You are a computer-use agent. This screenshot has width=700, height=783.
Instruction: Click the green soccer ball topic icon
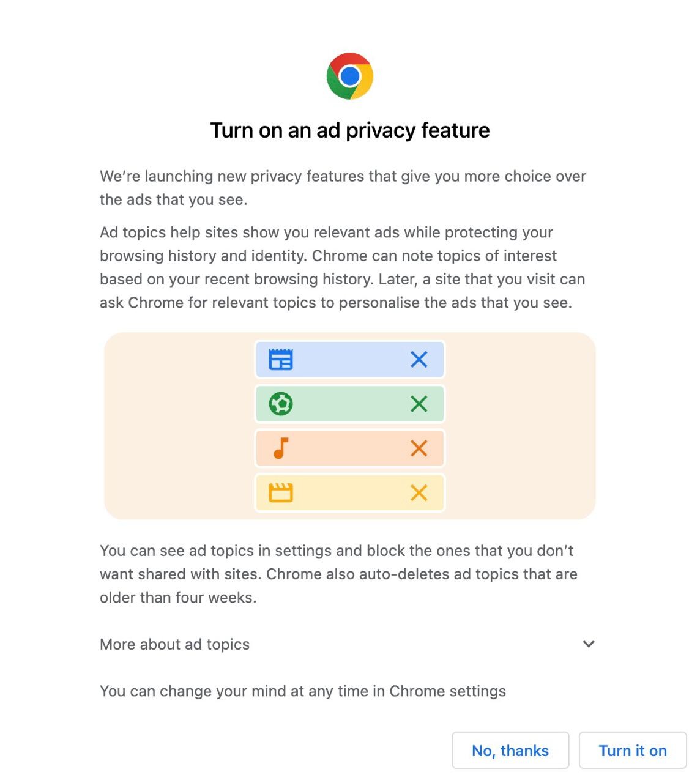tap(281, 404)
